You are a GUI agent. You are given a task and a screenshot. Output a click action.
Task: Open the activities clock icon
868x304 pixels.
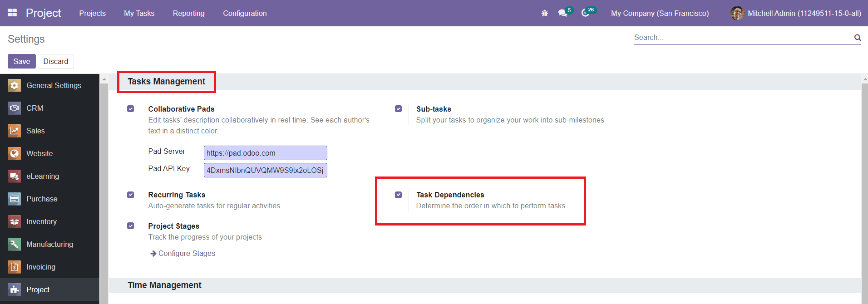tap(585, 13)
